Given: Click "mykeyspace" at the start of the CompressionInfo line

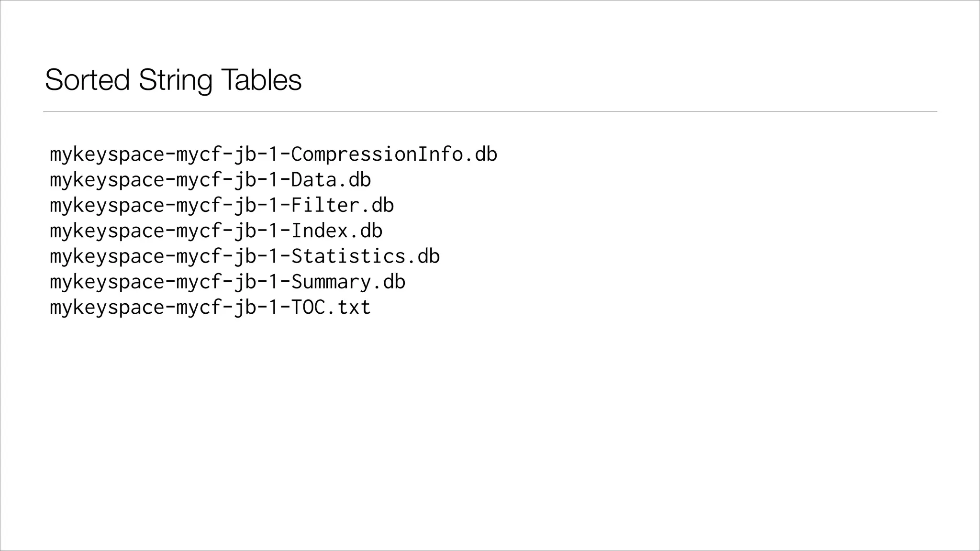Looking at the screenshot, I should click(x=107, y=154).
